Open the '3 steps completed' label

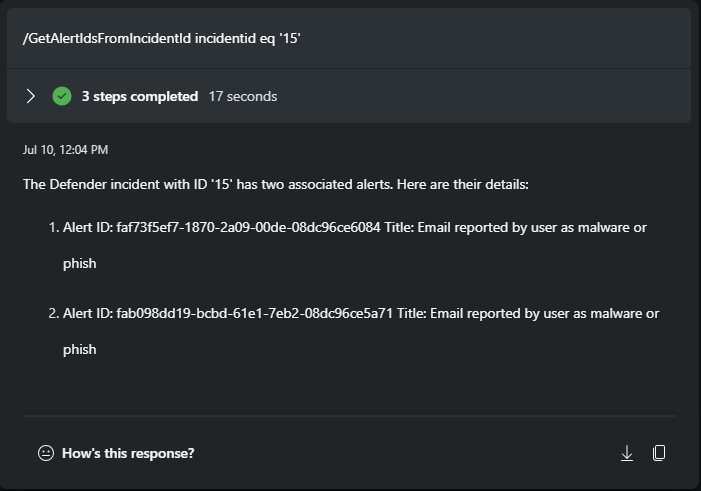140,97
